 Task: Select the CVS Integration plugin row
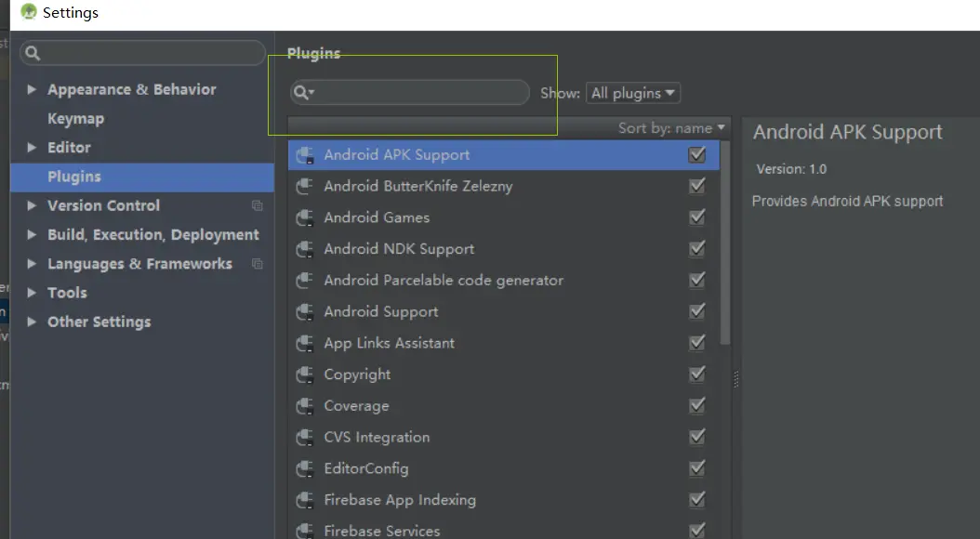tap(504, 437)
